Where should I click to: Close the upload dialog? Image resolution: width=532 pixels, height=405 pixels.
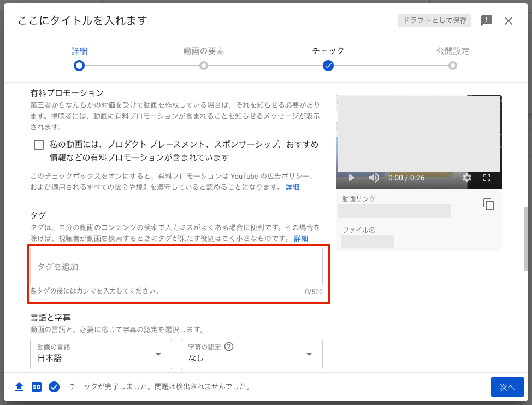(509, 21)
